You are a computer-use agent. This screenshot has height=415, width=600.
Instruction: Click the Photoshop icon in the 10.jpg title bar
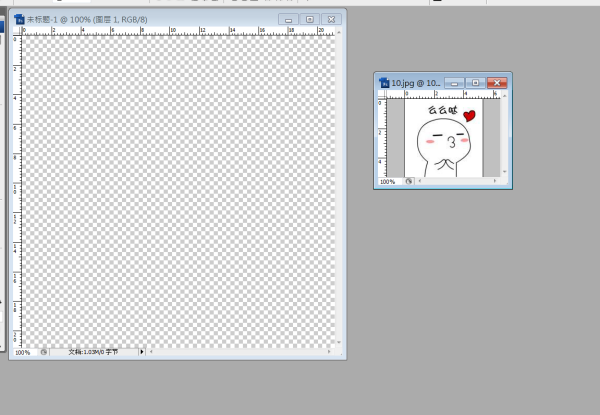(384, 82)
